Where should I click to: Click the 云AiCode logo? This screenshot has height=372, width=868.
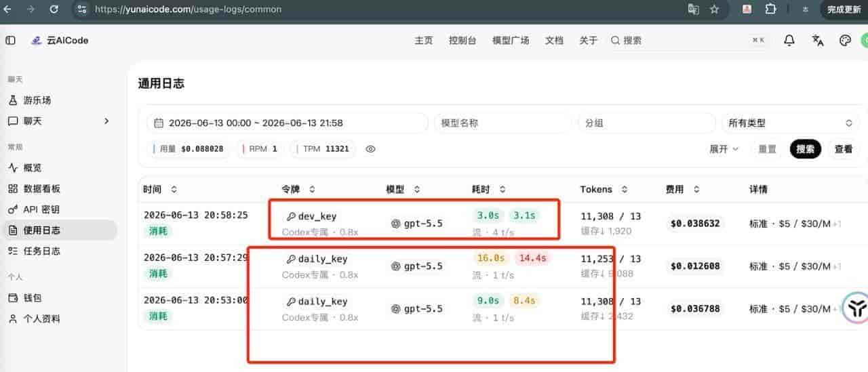pyautogui.click(x=60, y=41)
